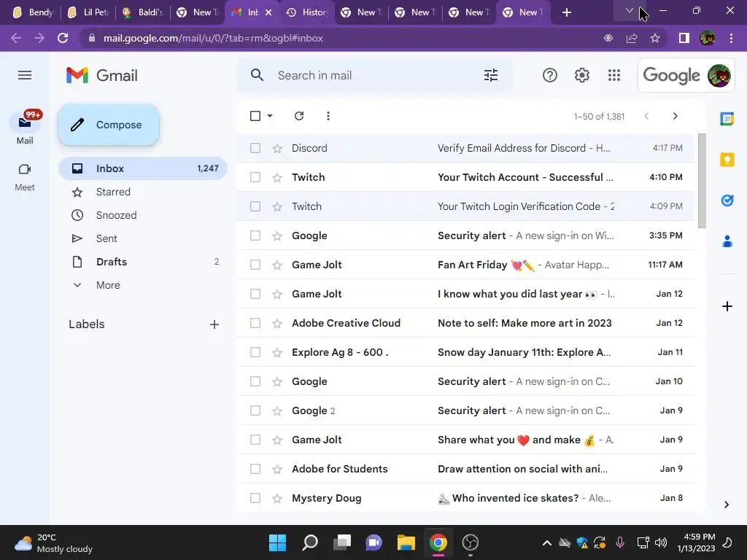Star the Explore Ag 8 - 600 email
Image resolution: width=747 pixels, height=560 pixels.
pos(276,352)
